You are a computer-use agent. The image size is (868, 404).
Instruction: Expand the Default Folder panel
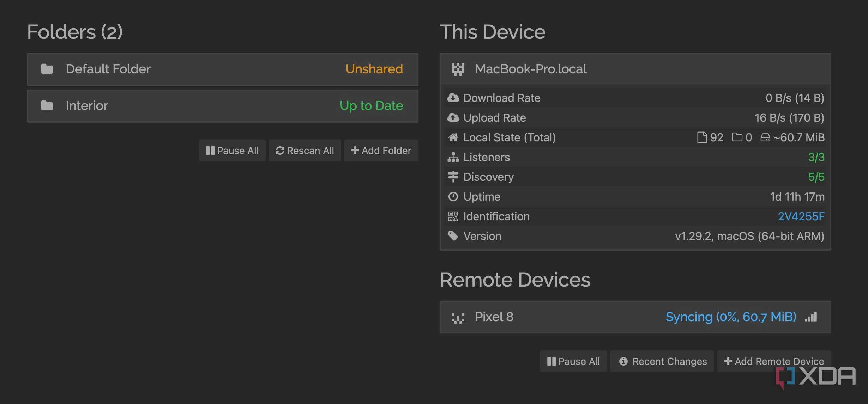point(222,69)
